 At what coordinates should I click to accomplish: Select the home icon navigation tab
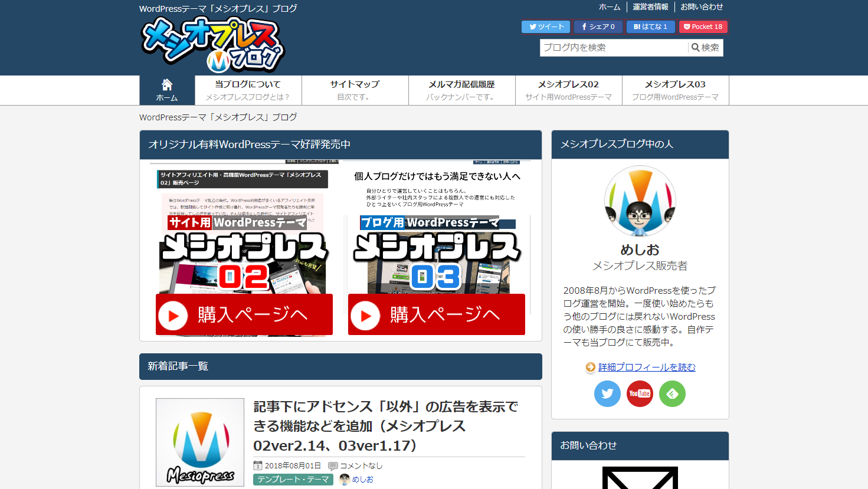pos(167,90)
